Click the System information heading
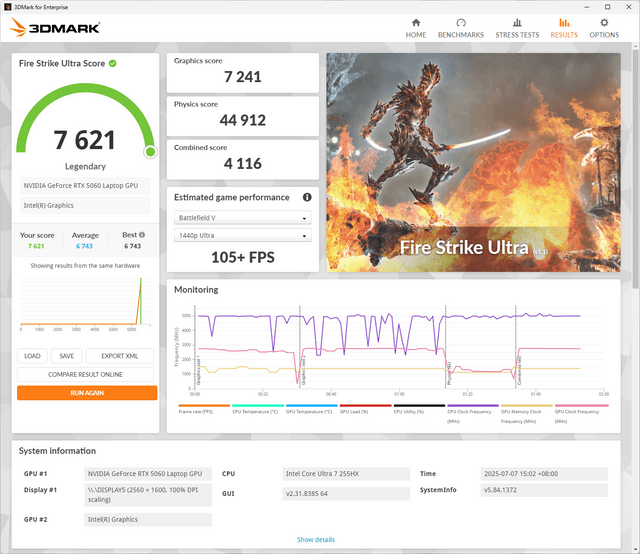This screenshot has height=554, width=640. [57, 451]
